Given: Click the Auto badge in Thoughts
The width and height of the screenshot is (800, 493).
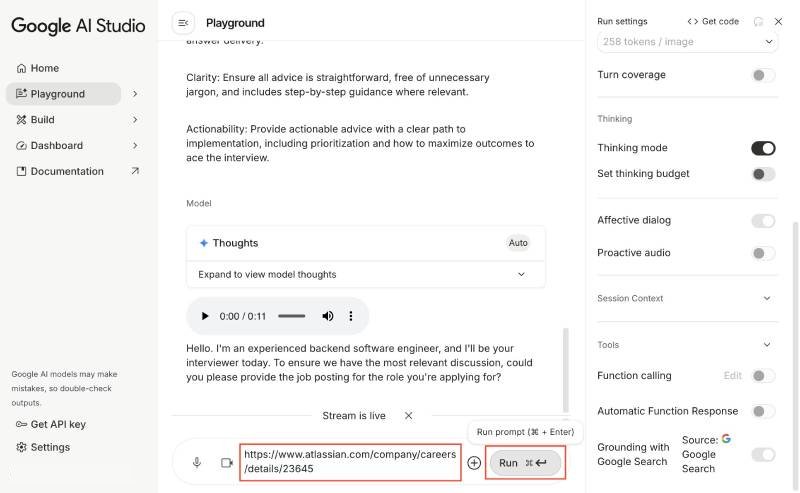Looking at the screenshot, I should pyautogui.click(x=518, y=243).
